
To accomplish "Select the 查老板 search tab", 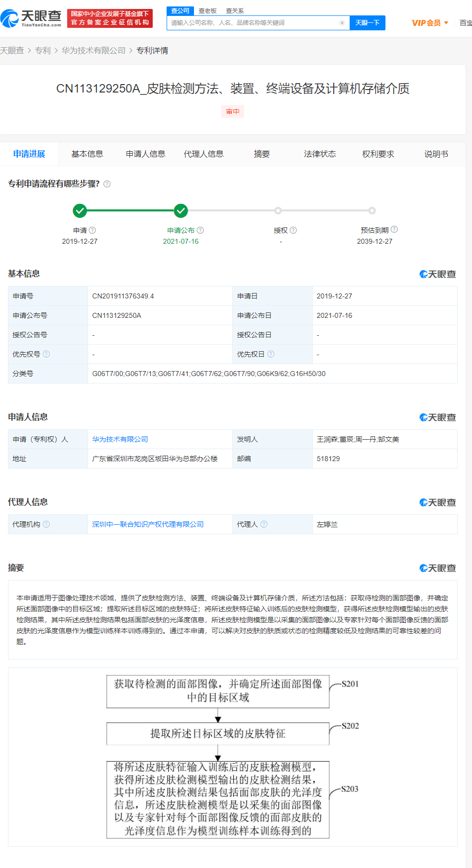I will pos(207,11).
